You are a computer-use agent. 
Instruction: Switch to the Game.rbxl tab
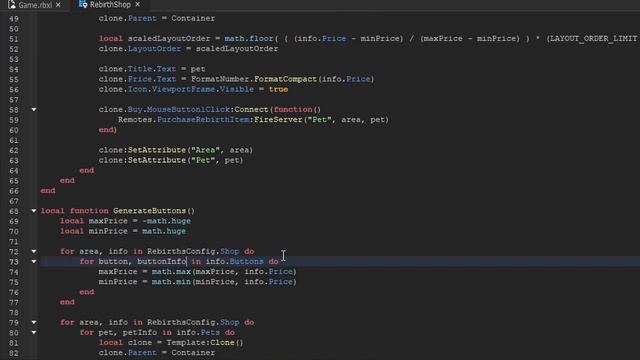pos(36,5)
